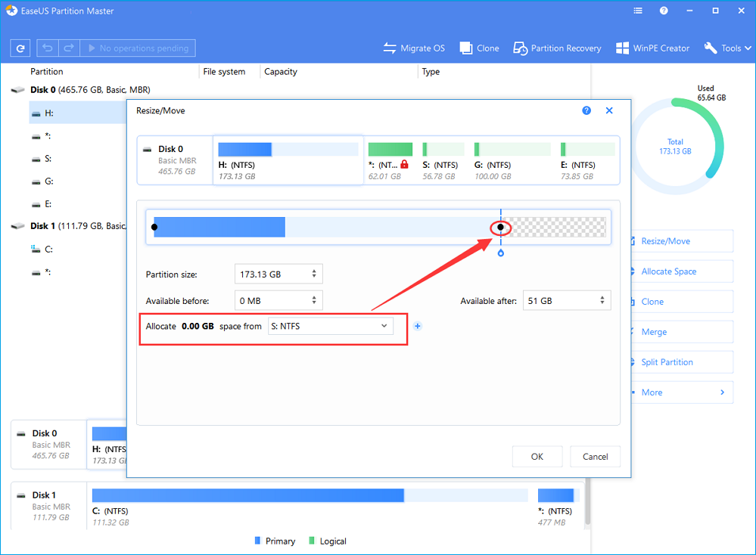Select the G: (NTFS) partition in the dialog disk map
Image resolution: width=756 pixels, height=555 pixels.
[512, 160]
